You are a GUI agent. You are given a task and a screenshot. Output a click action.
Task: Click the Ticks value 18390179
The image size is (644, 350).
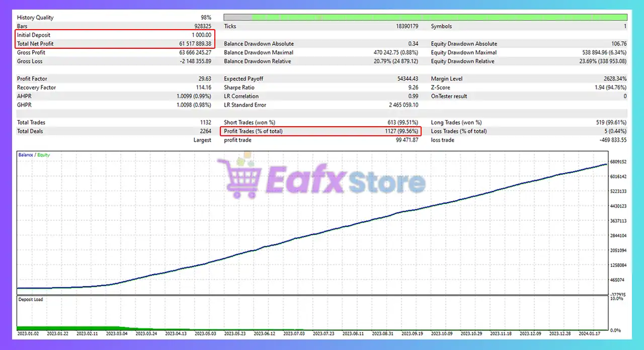(407, 26)
